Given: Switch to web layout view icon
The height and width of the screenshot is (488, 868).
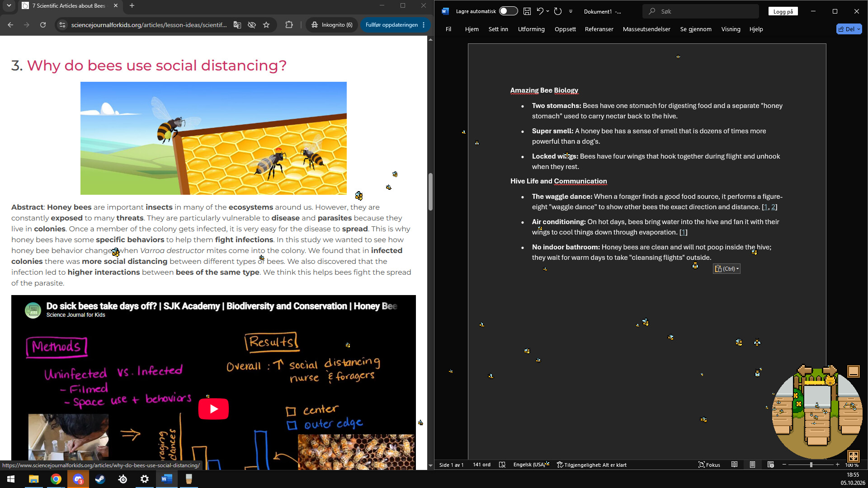Looking at the screenshot, I should tap(771, 465).
